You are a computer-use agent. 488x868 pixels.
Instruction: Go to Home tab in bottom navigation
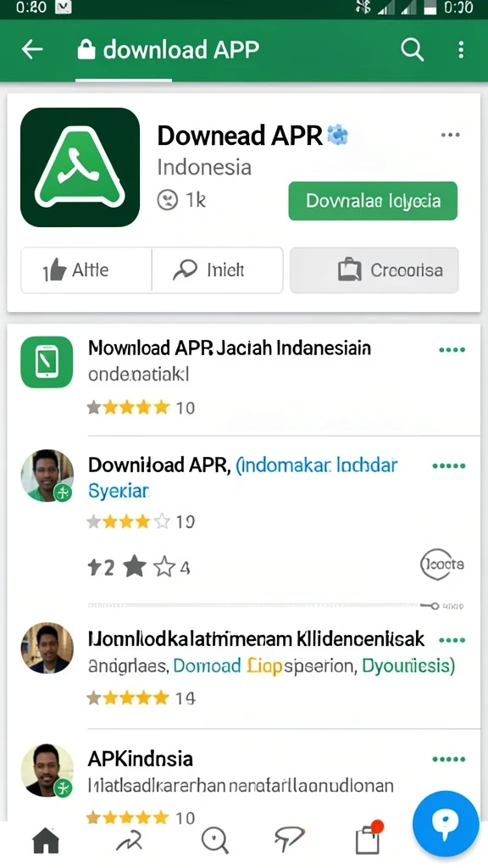coord(46,842)
